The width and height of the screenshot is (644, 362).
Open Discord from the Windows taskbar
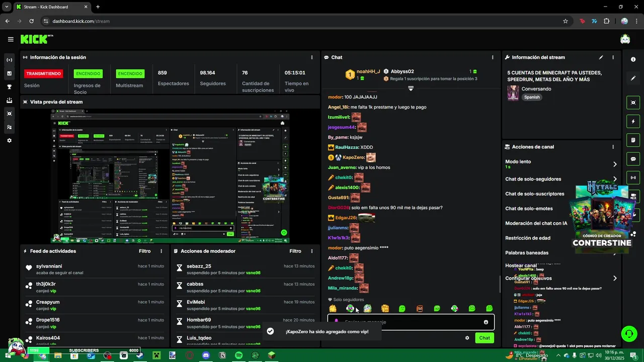206,355
